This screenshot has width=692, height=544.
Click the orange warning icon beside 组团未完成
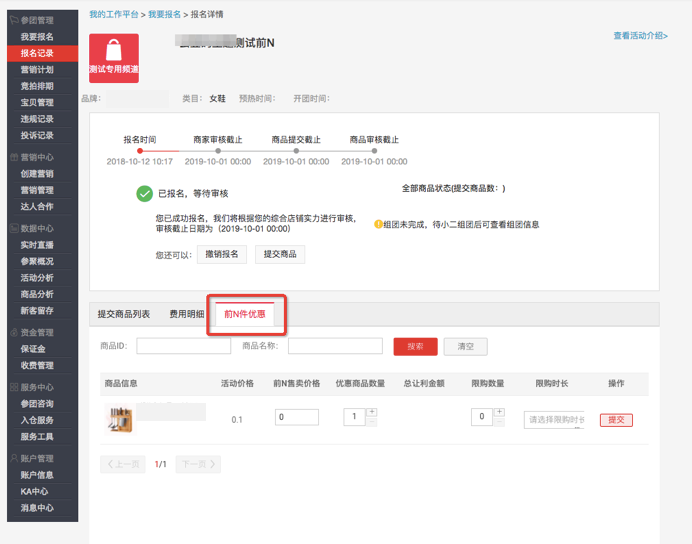[378, 225]
